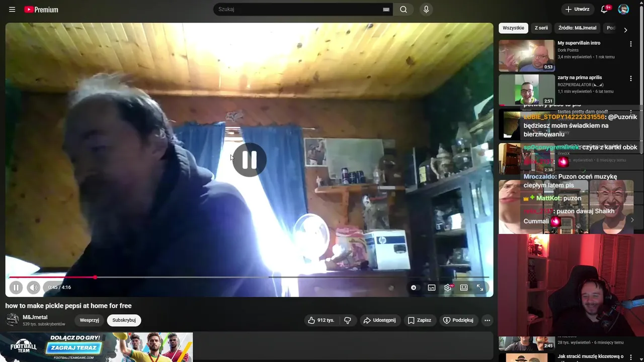Open account avatar menu
The height and width of the screenshot is (362, 644).
click(x=623, y=10)
